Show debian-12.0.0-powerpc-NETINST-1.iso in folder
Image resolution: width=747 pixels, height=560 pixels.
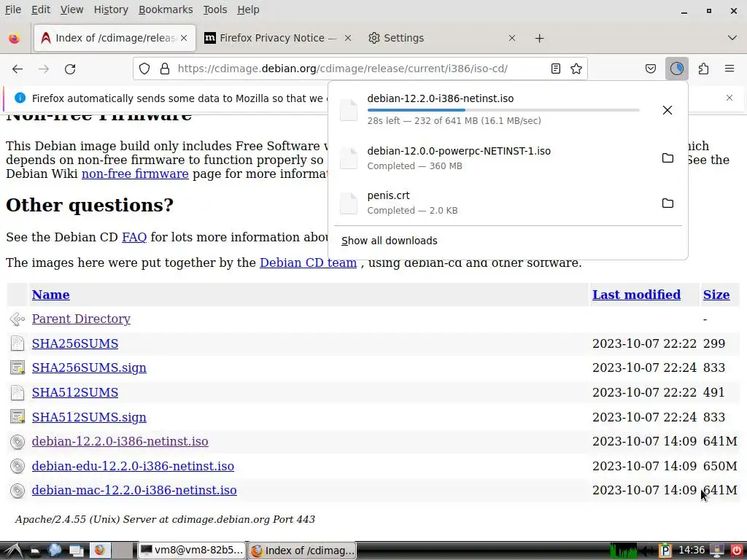click(x=667, y=158)
